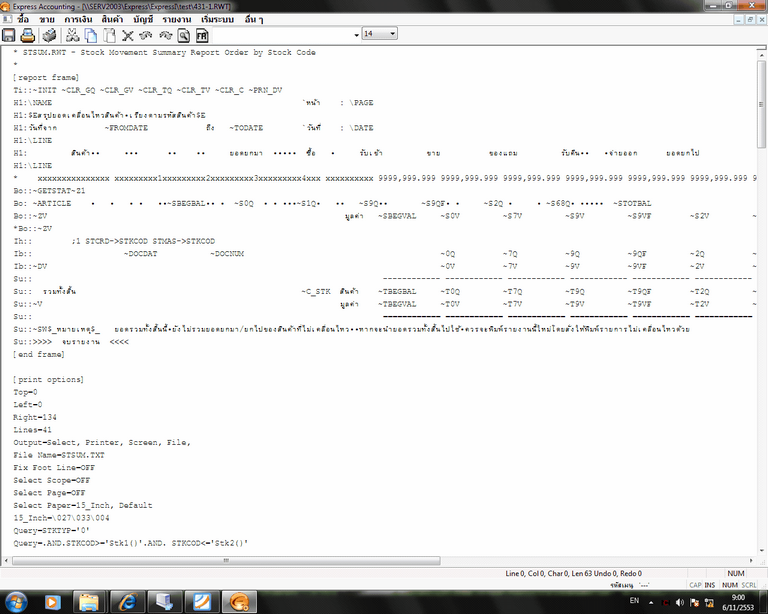Click the FR find-replace icon
Image resolution: width=768 pixels, height=614 pixels.
tap(202, 35)
